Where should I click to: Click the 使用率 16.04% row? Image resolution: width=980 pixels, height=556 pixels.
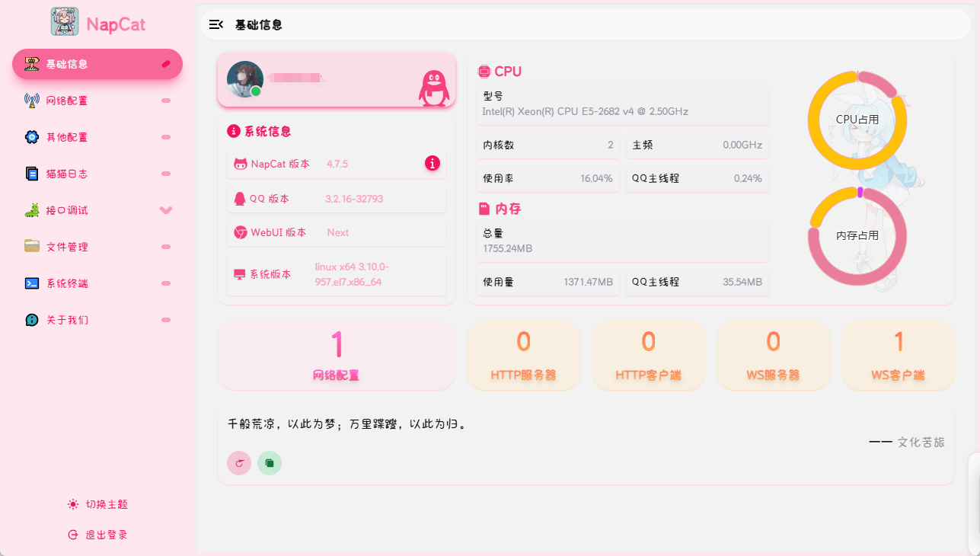(548, 178)
